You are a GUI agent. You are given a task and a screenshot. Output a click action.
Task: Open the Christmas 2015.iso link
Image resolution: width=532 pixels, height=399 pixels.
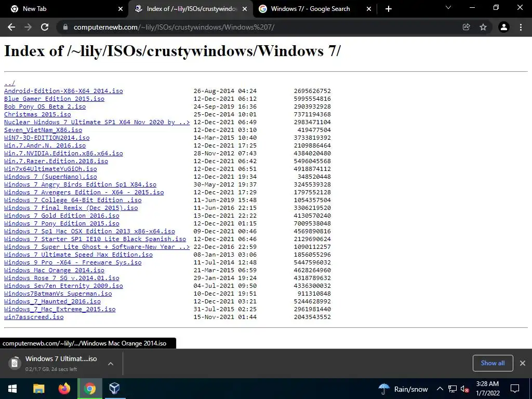click(x=37, y=114)
